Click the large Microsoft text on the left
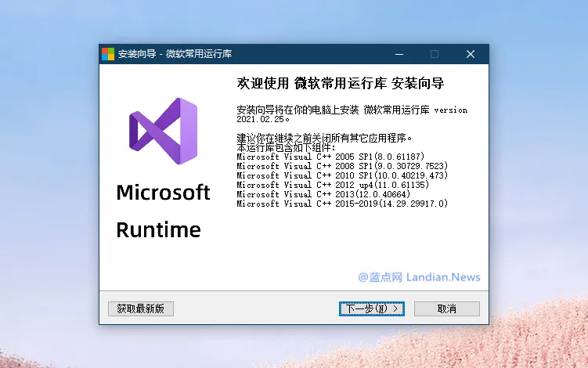The image size is (588, 368). pos(163,193)
